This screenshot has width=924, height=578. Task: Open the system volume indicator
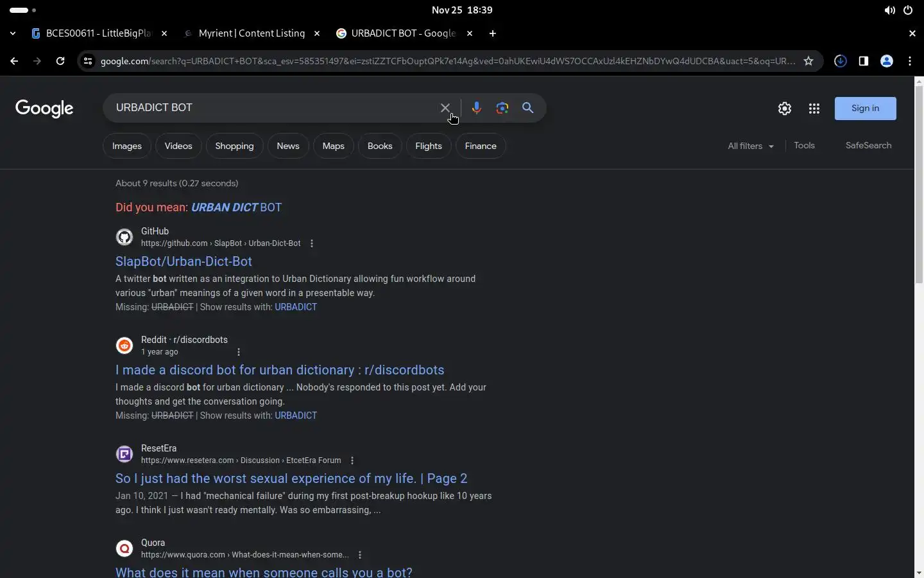click(889, 10)
